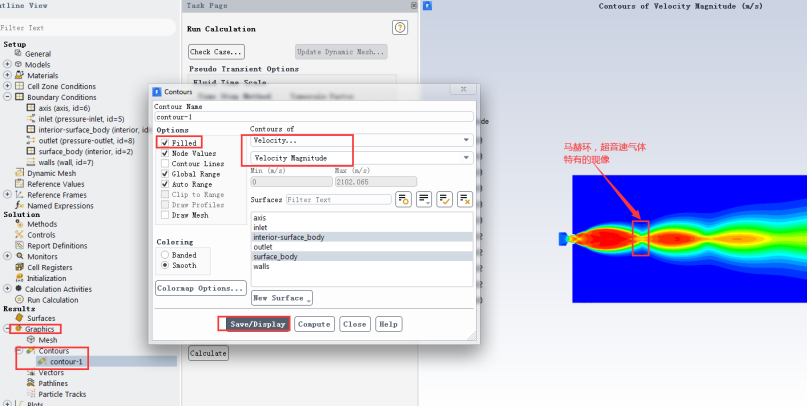Click the walls boundary icon

click(31, 162)
